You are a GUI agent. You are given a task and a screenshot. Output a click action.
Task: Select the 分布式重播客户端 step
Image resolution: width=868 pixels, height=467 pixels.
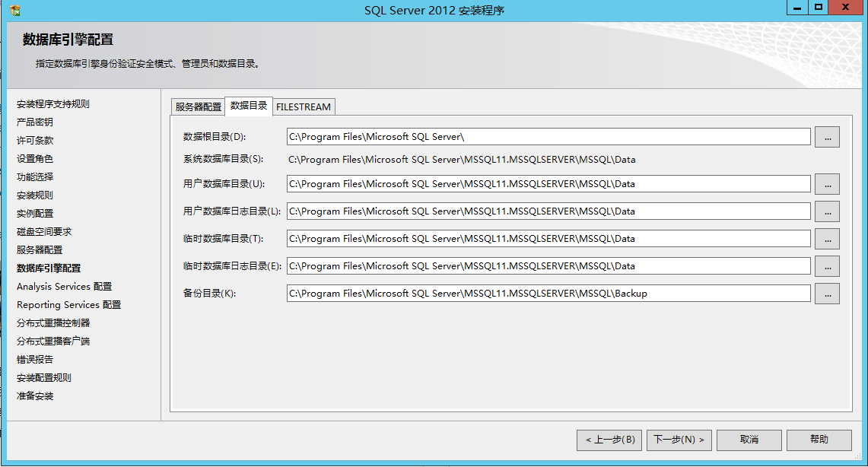pyautogui.click(x=53, y=342)
